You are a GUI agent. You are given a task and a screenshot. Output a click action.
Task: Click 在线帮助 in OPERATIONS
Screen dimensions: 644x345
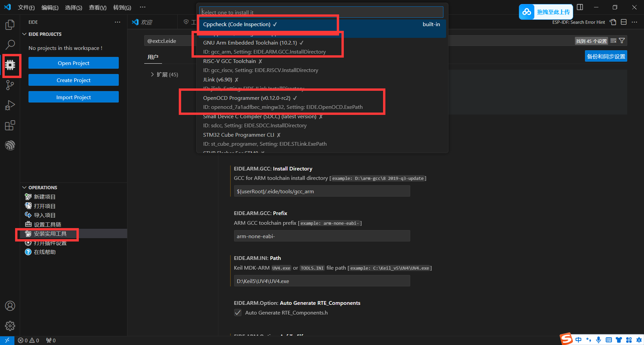(73, 252)
